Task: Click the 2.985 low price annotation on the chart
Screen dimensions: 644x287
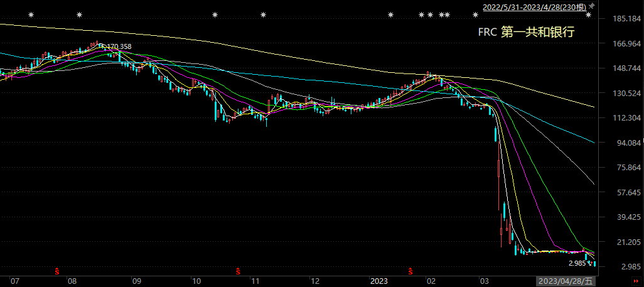Action: point(577,263)
